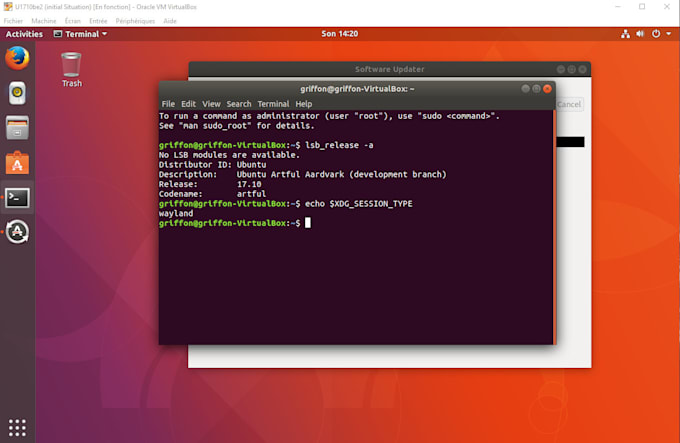Open VirtualBox Machine menu
Screen dimensions: 680x443
[44, 21]
